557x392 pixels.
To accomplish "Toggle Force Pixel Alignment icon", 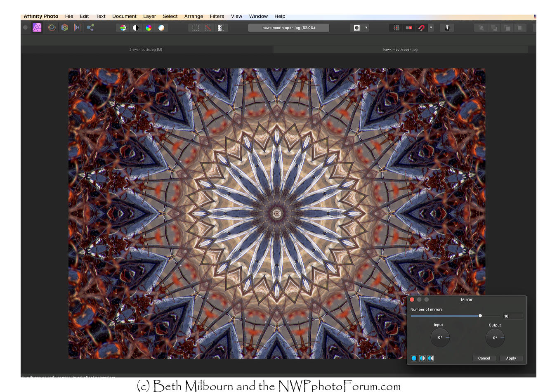I will click(396, 28).
